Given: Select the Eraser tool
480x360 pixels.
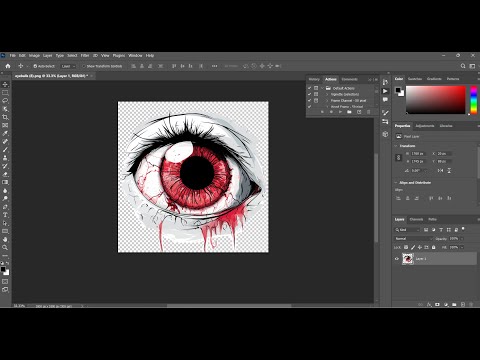Looking at the screenshot, I should pos(5,174).
